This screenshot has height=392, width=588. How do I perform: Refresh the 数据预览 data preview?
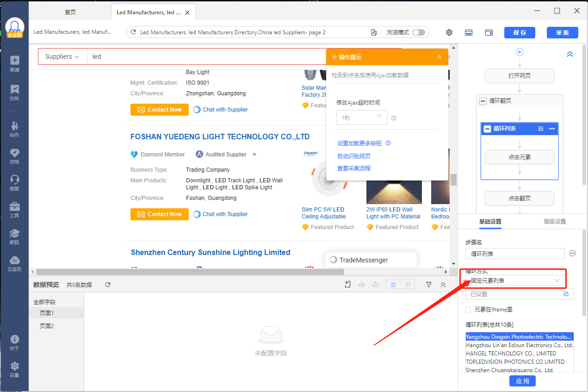pos(108,285)
